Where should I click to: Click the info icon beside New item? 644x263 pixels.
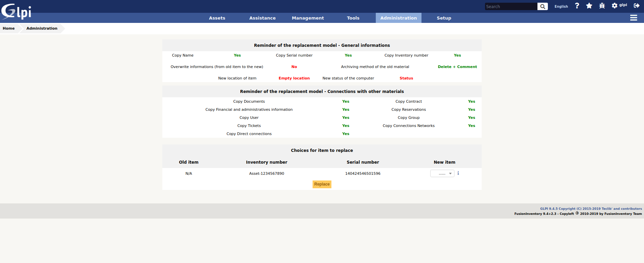(x=458, y=173)
